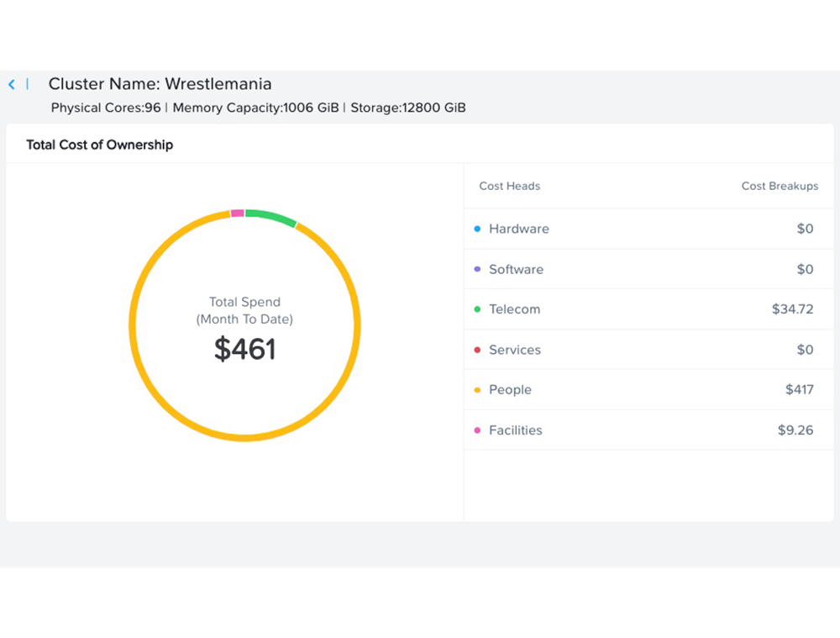Click the green Telecom legend dot
Screen dimensions: 840x638
[477, 309]
